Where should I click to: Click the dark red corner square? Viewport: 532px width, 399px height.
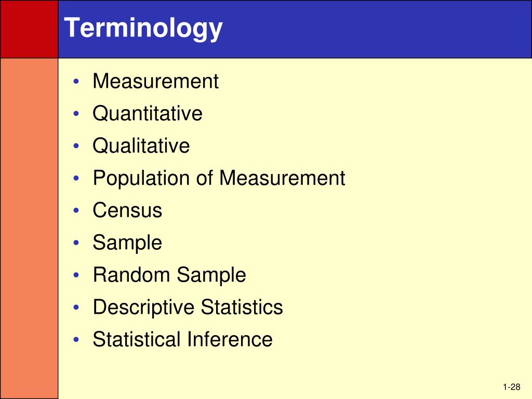[x=29, y=29]
